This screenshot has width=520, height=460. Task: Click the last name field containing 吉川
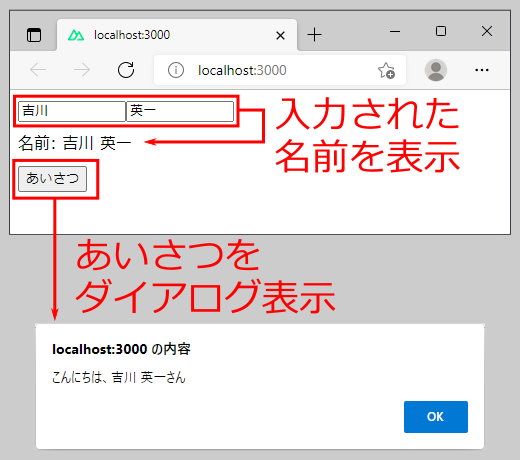point(72,111)
